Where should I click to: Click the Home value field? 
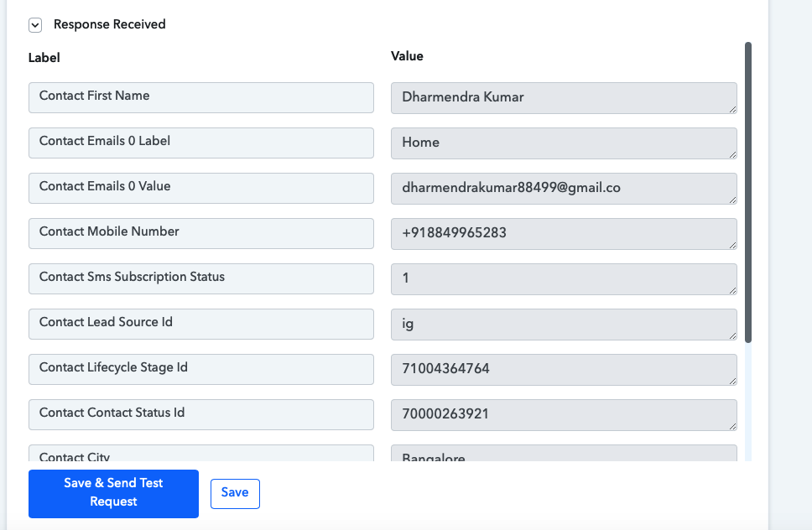[x=564, y=143]
